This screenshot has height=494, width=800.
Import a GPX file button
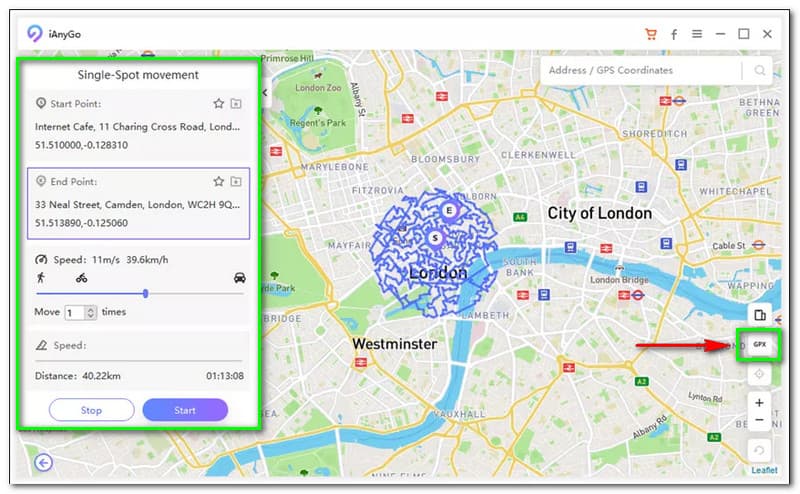pyautogui.click(x=760, y=344)
